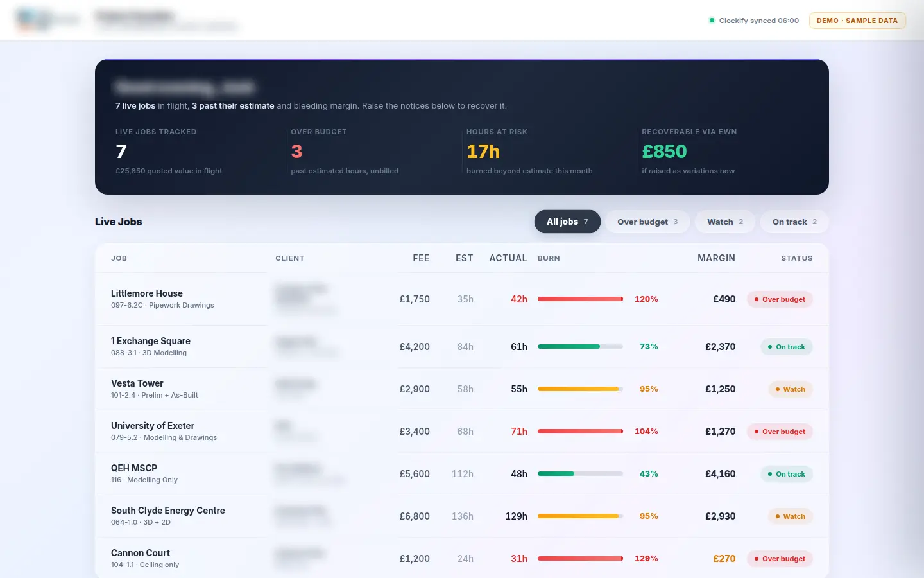Click the £270 margin for Cannon Court
The image size is (924, 578).
pyautogui.click(x=724, y=559)
